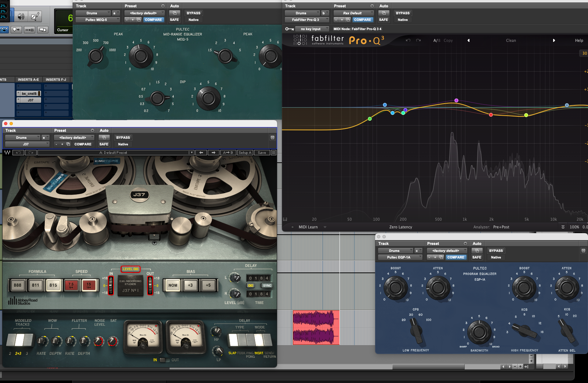The height and width of the screenshot is (383, 588).
Task: Click the Pro-Q 3 redo arrow
Action: click(418, 40)
